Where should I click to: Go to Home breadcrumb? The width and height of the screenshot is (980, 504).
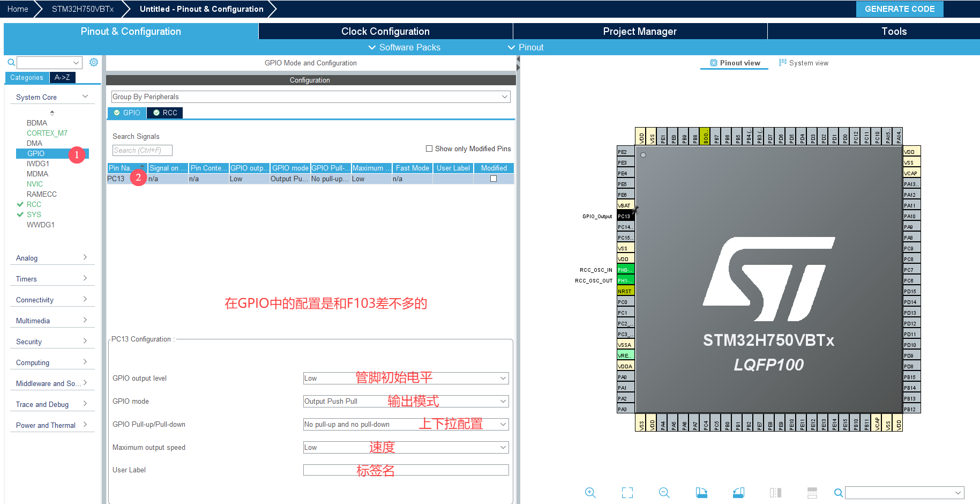[18, 9]
